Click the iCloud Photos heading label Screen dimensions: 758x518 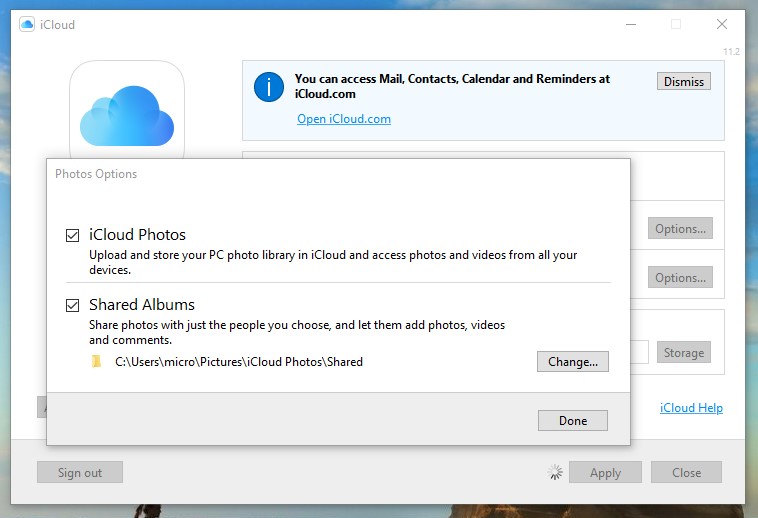(x=137, y=235)
